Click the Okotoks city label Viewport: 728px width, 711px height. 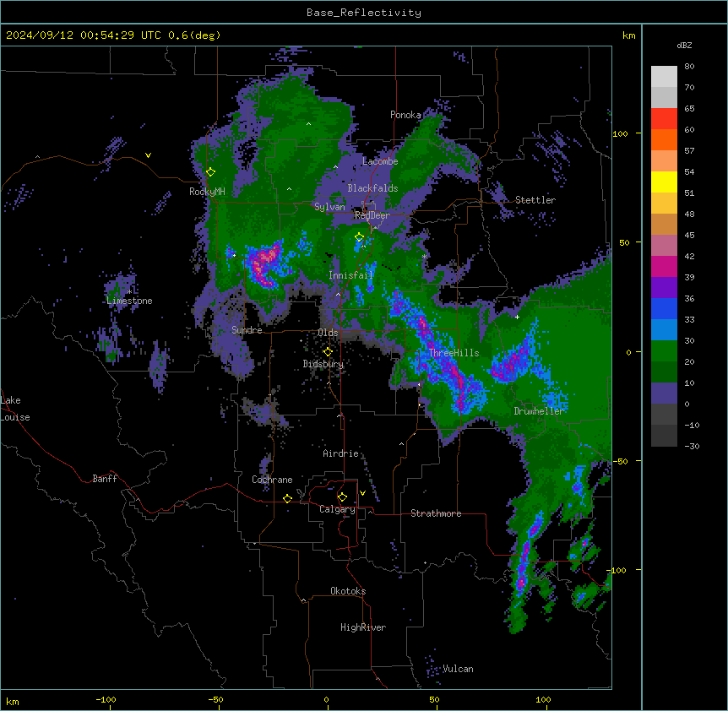[348, 591]
